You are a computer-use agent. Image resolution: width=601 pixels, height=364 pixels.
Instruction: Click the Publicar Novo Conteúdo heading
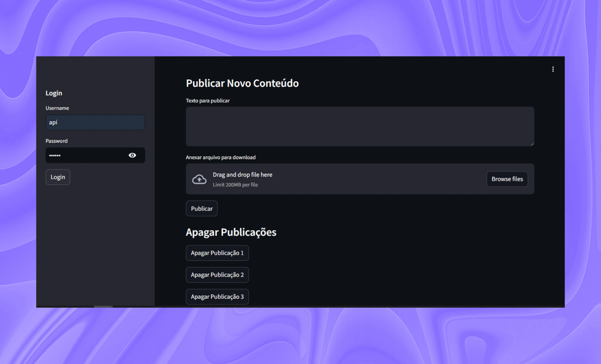click(242, 83)
